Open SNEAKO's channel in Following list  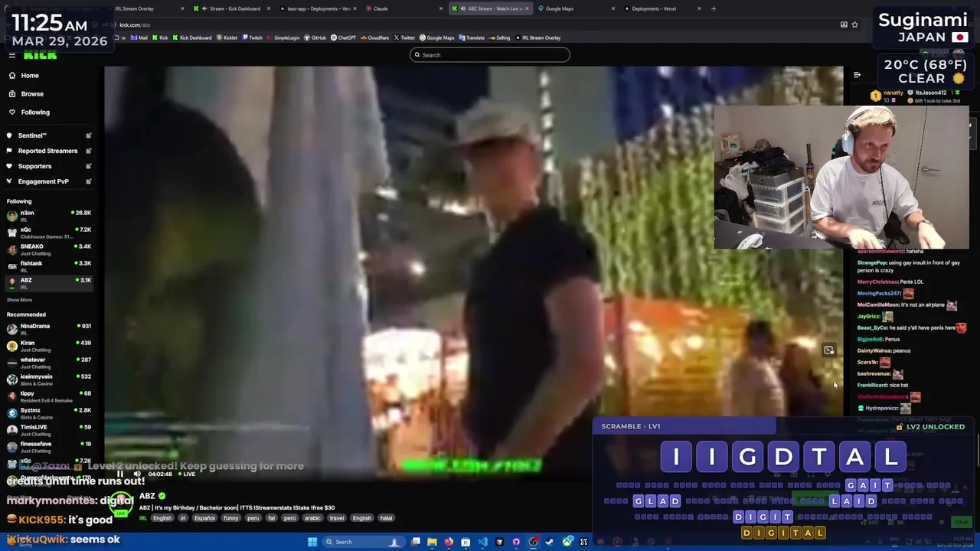coord(49,249)
